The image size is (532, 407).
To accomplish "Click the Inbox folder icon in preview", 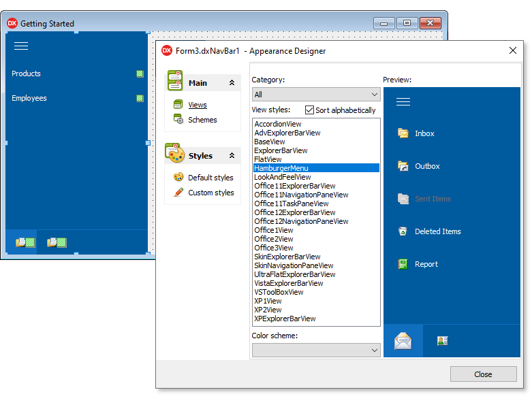I will coord(403,133).
